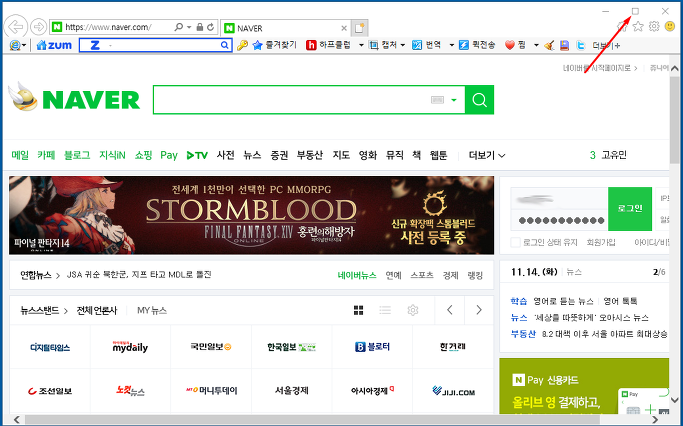
Task: Close the NAVER tab
Action: click(x=344, y=28)
